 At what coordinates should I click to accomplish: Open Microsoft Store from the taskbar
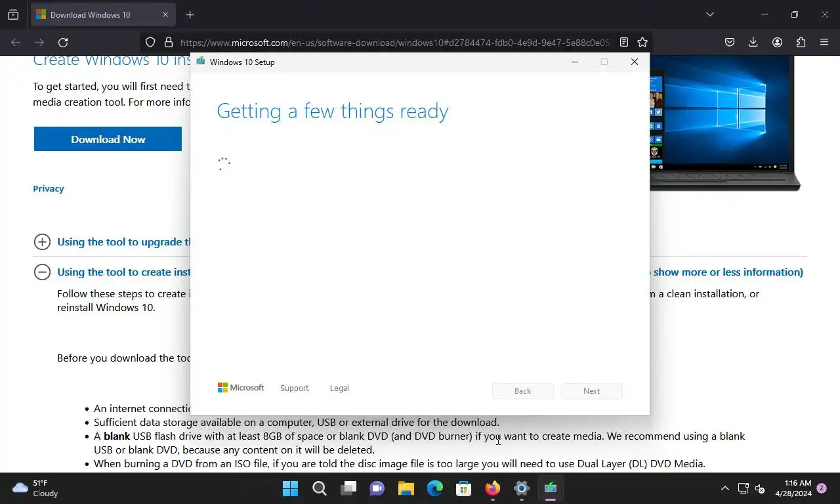click(463, 488)
